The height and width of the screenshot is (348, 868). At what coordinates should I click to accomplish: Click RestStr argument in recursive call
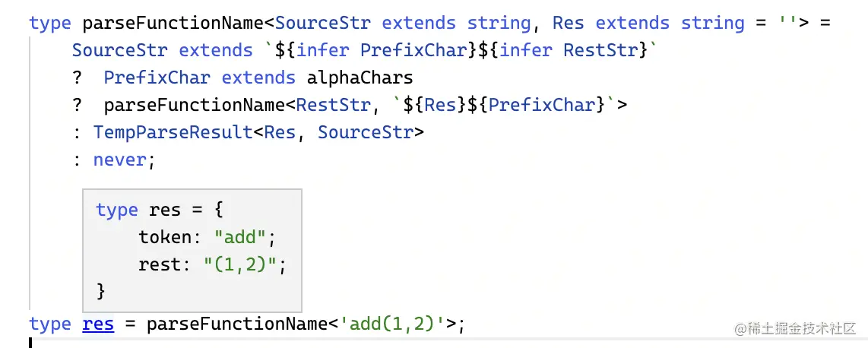click(x=333, y=105)
